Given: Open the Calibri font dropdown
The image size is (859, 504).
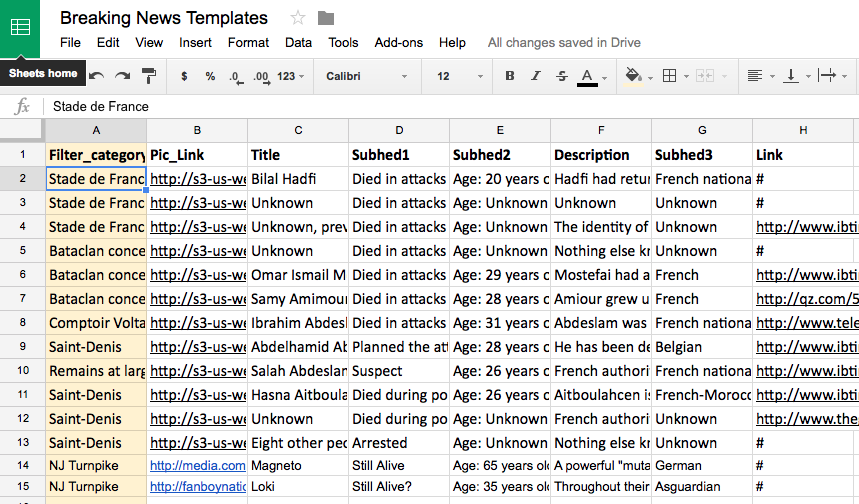Looking at the screenshot, I should click(366, 76).
